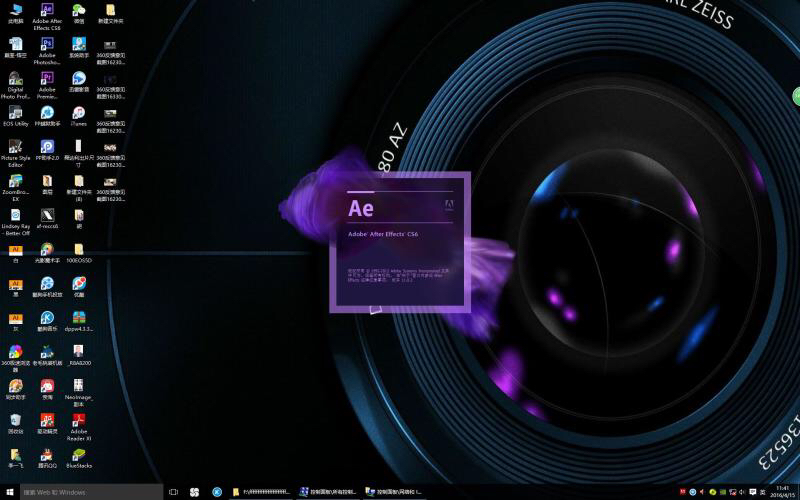Screen dimensions: 800x500
Task: Open PP助手2.0 desktop icon
Action: [x=47, y=151]
